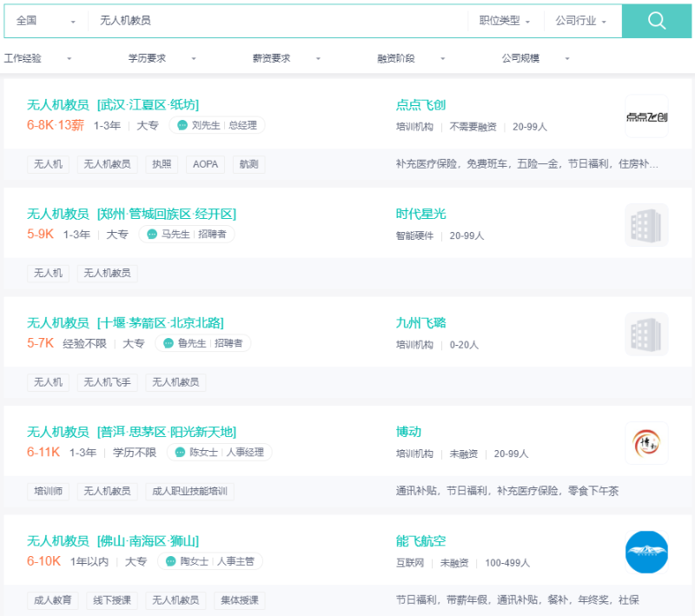The image size is (695, 616).
Task: Click benefits text 节日福利，带薪年假，通讯补贴
Action: click(517, 600)
